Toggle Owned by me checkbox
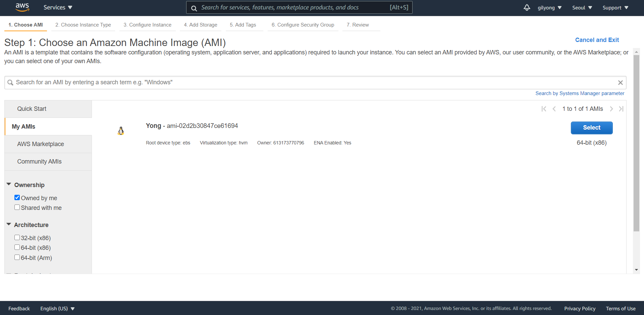Screen dimensions: 644x315 point(17,197)
